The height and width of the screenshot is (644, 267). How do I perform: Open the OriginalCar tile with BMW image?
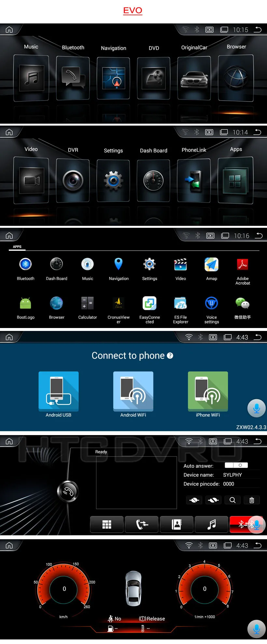pos(194,78)
